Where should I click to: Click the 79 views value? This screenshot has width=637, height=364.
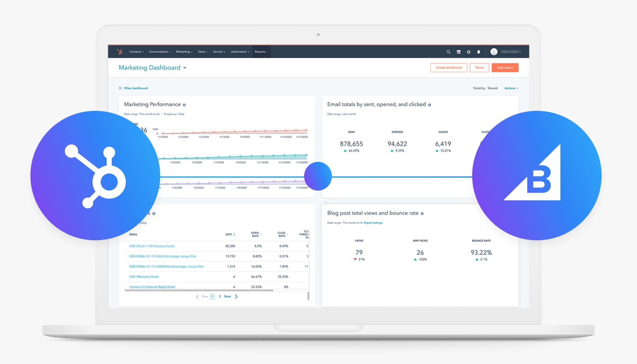(x=359, y=252)
